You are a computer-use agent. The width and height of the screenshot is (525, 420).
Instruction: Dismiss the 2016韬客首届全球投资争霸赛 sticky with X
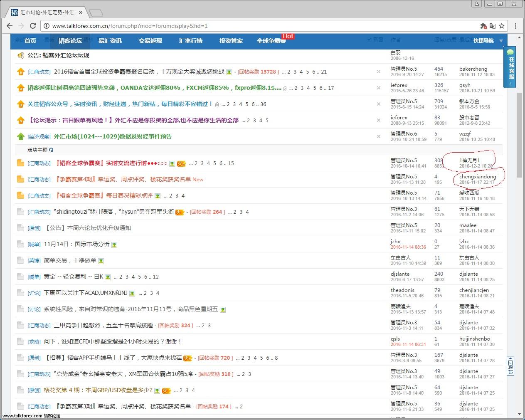tap(378, 72)
